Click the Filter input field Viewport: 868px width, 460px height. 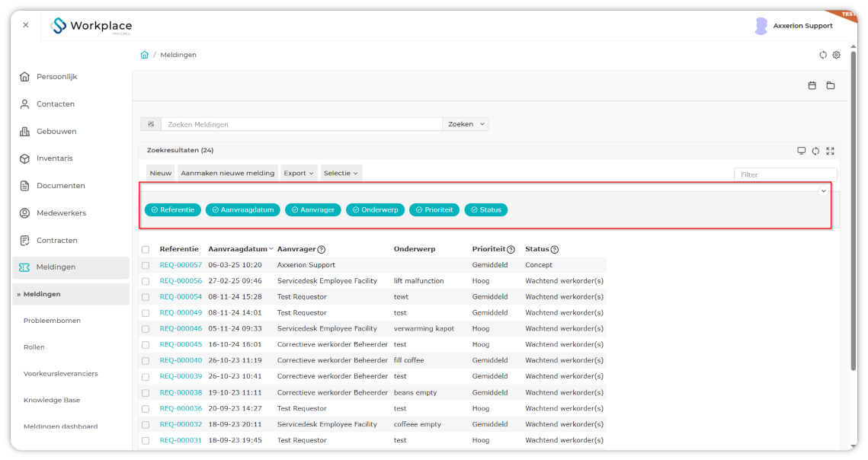pos(786,175)
